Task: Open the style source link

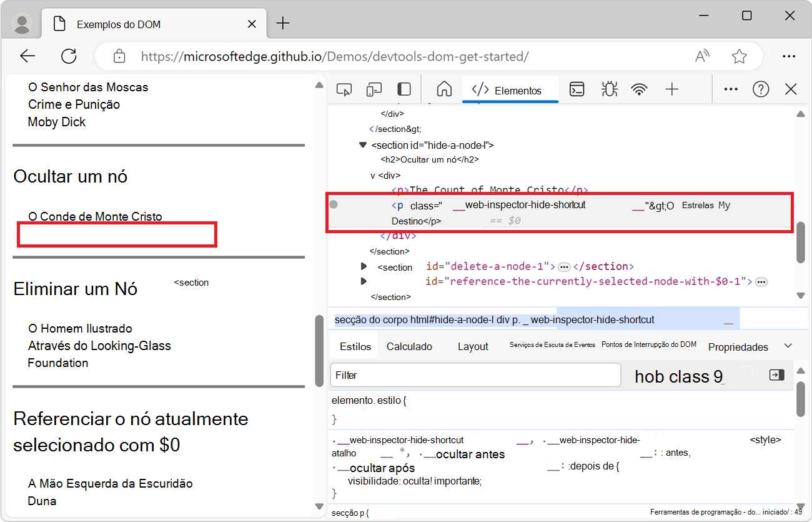Action: [x=765, y=440]
